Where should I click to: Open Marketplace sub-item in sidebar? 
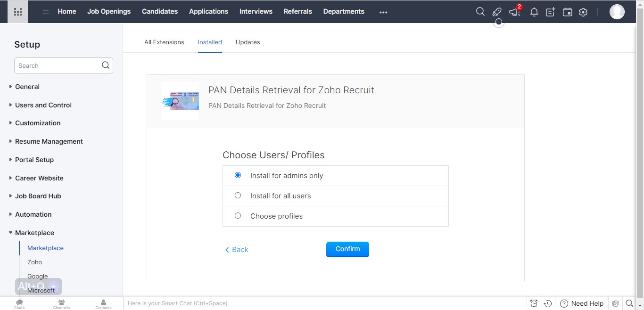pyautogui.click(x=45, y=248)
